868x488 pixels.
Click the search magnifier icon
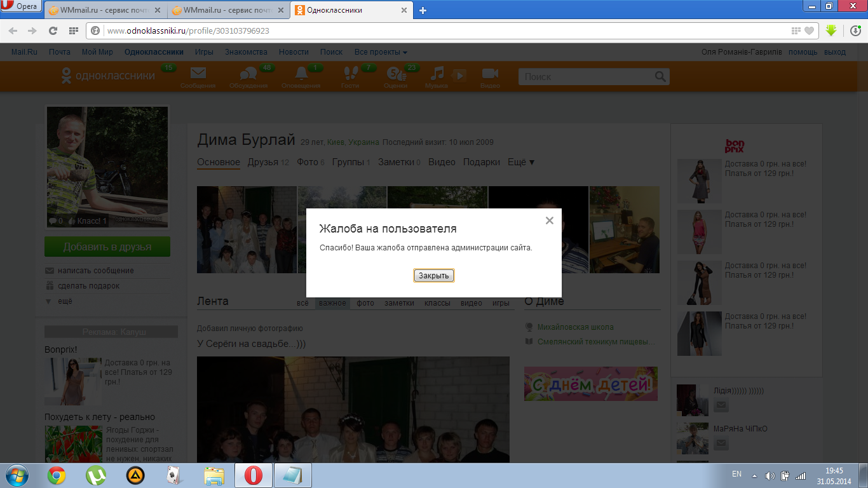(661, 76)
